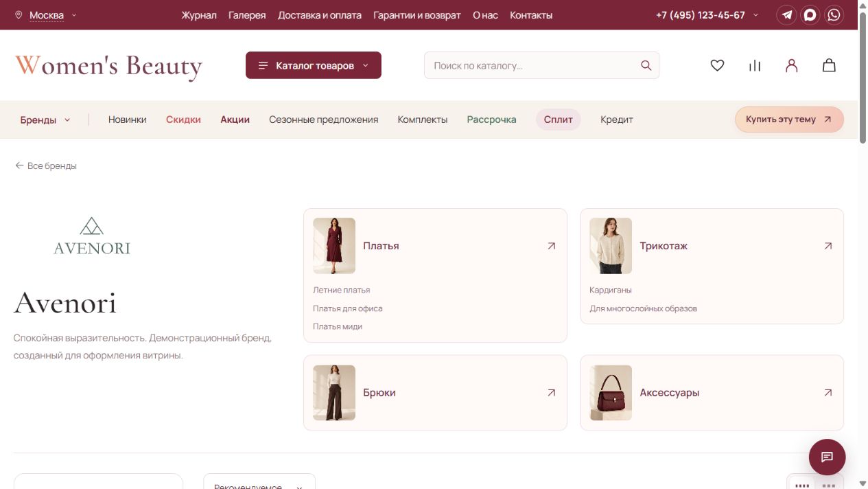Open Сезонные предложения section

(x=324, y=120)
